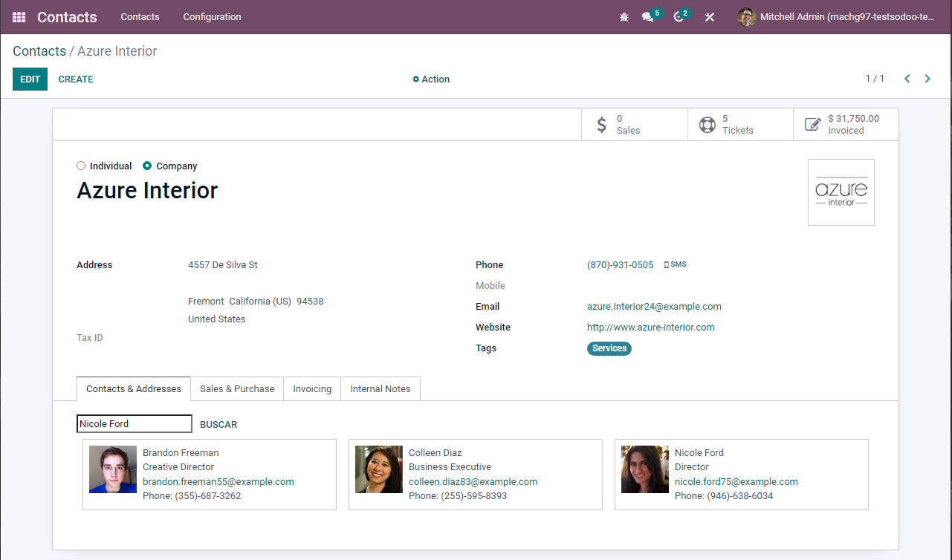952x560 pixels.
Task: Open Brandon Freeman's photo
Action: click(x=113, y=469)
